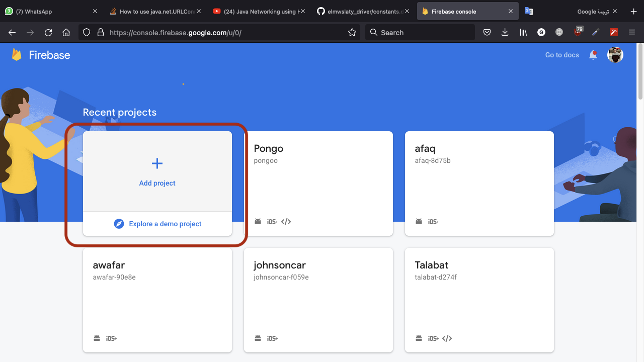Open the Talabat project
The image size is (644, 362).
(x=479, y=300)
